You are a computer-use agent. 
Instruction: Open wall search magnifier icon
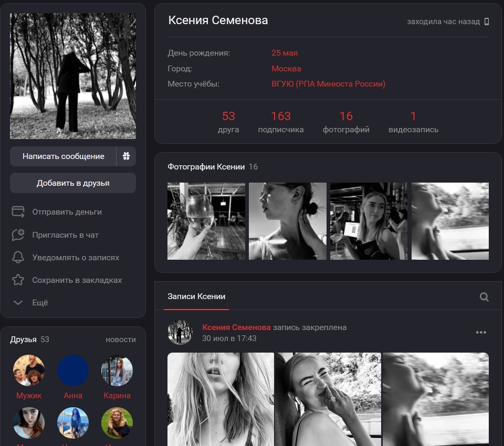point(484,297)
